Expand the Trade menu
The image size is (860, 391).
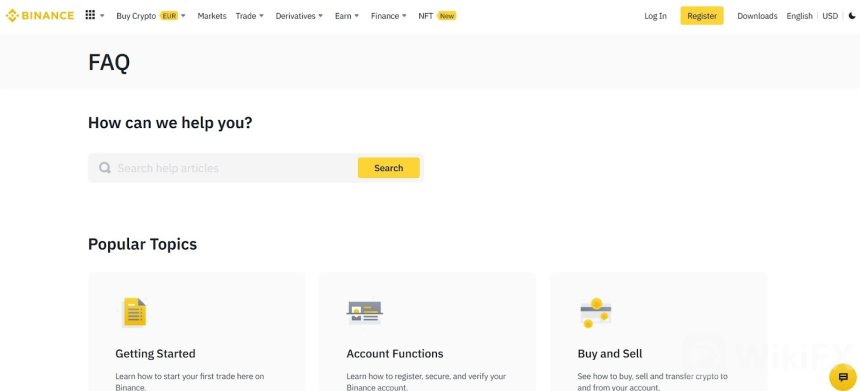pos(250,16)
